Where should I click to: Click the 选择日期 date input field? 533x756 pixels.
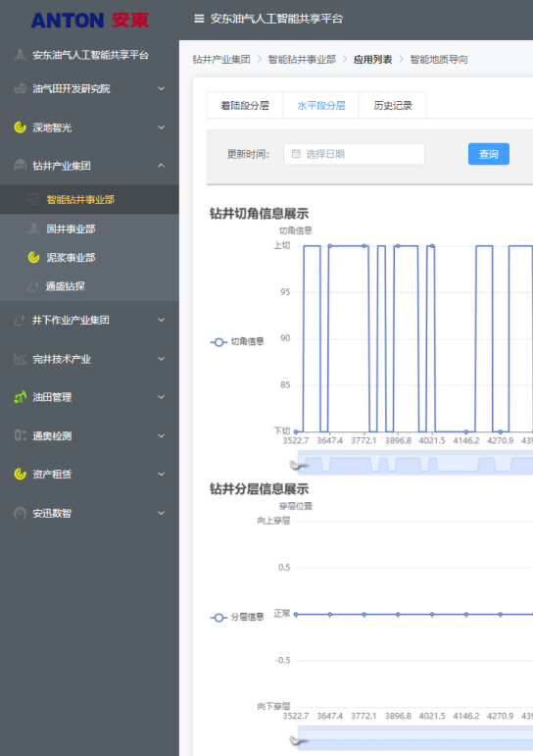click(x=355, y=154)
